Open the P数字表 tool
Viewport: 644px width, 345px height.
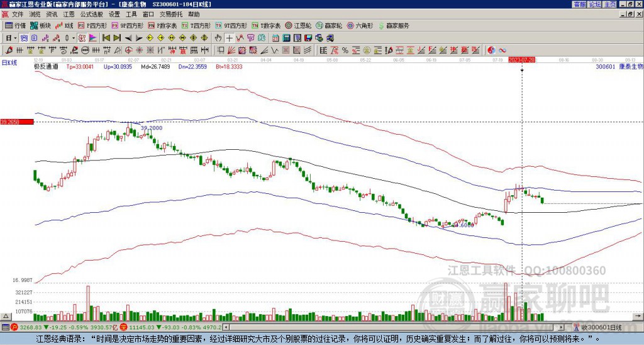(x=163, y=25)
